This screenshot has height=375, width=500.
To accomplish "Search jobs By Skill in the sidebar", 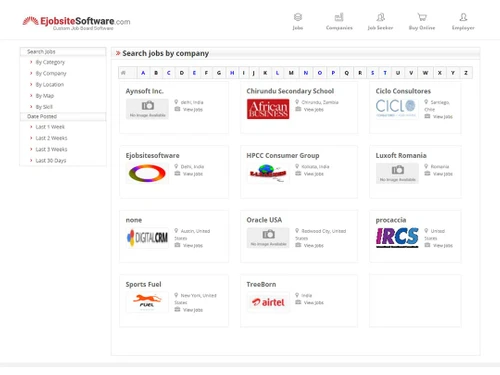I will 44,107.
